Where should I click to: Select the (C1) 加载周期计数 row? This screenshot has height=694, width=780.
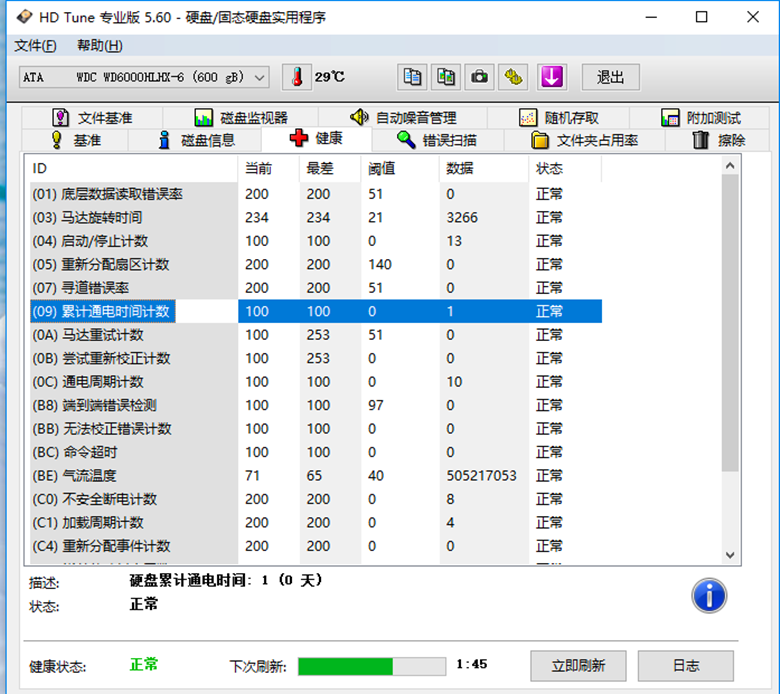pyautogui.click(x=316, y=522)
